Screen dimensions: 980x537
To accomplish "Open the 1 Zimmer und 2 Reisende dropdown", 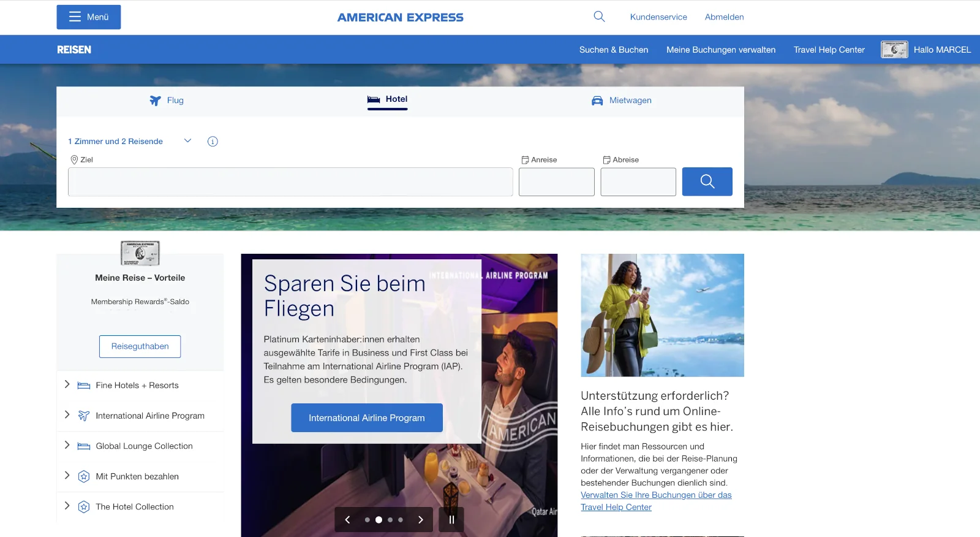I will [x=130, y=142].
